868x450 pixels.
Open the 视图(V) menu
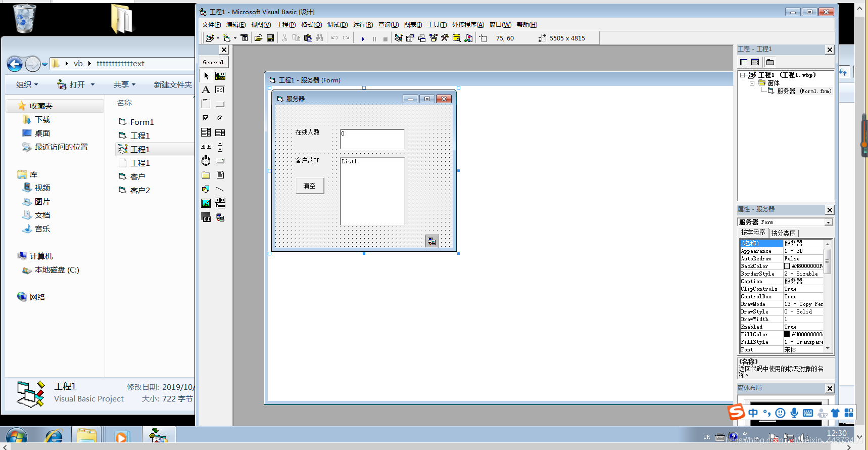click(x=261, y=25)
